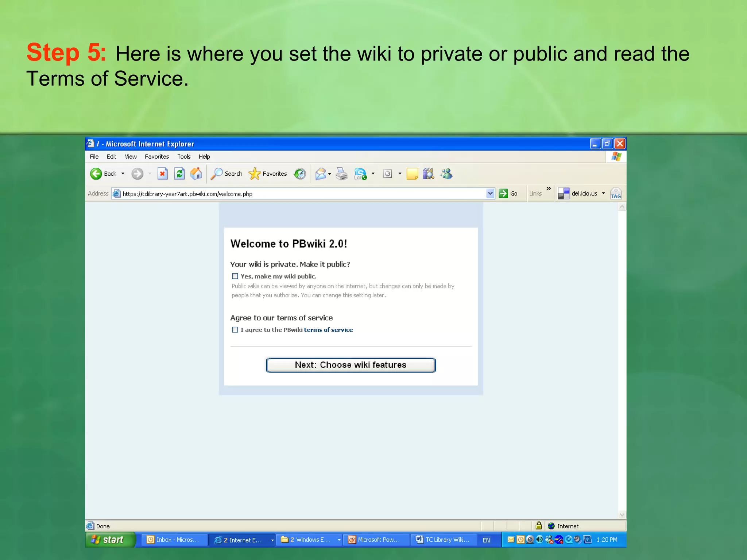Click the square toolbar icon after Skype
Image resolution: width=747 pixels, height=560 pixels.
pyautogui.click(x=387, y=174)
